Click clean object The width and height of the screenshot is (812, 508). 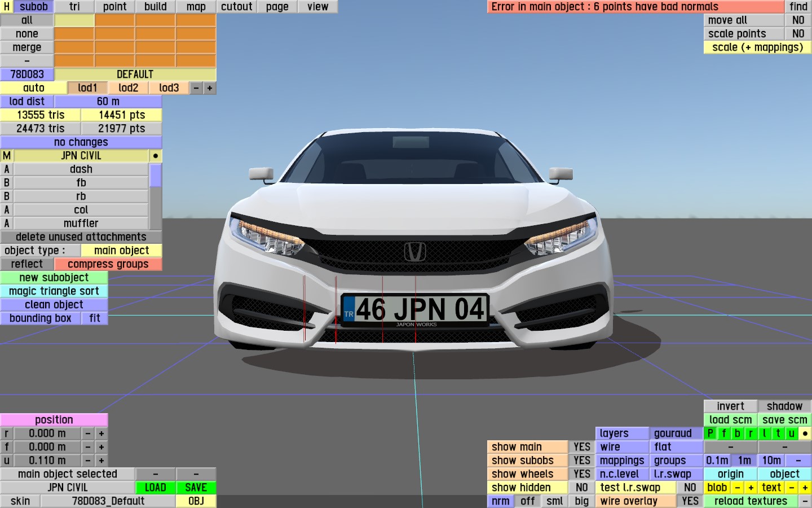tap(54, 305)
